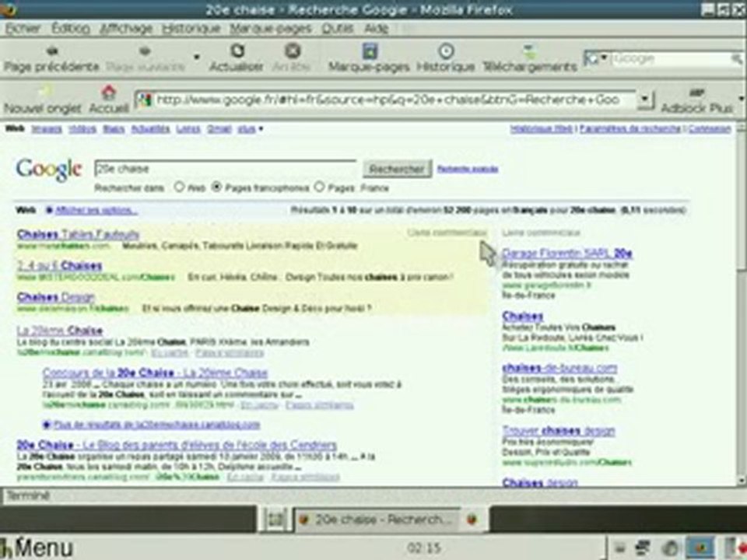Click Firefox toolbar Google search box
The image size is (747, 560).
(671, 59)
